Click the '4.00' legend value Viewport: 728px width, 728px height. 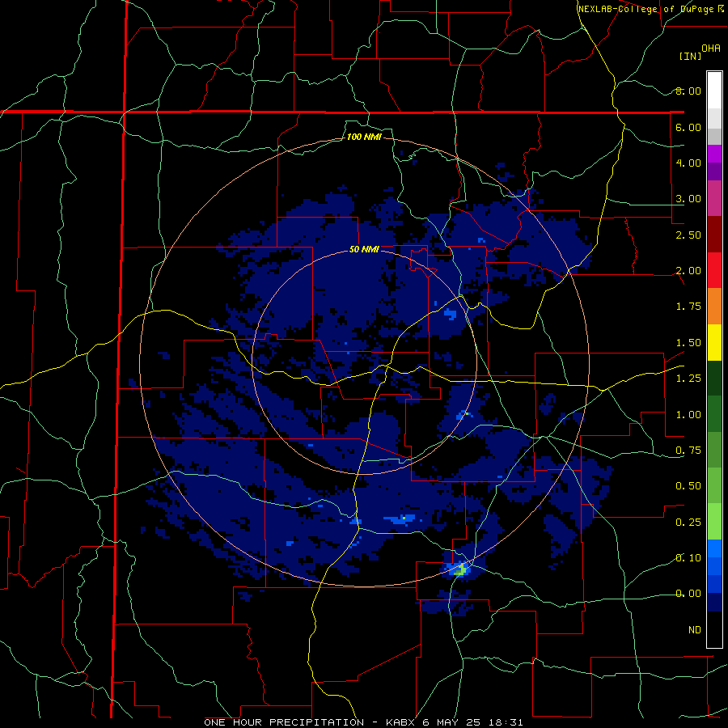coord(688,163)
